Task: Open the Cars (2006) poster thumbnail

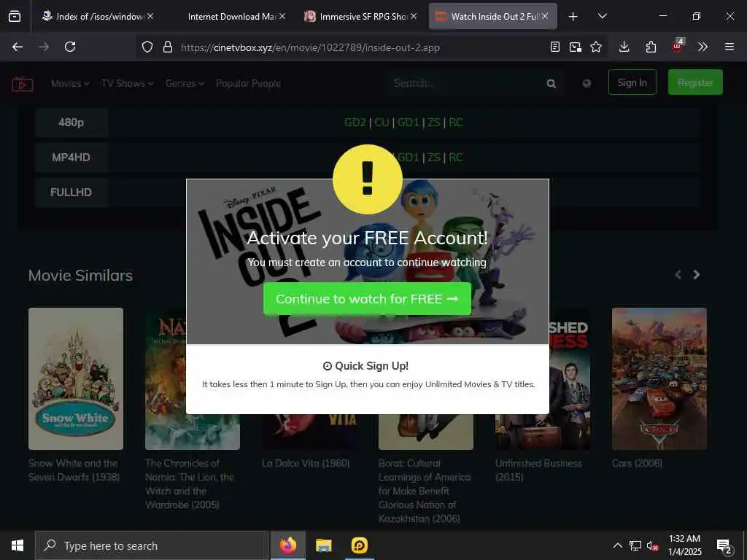Action: click(659, 378)
